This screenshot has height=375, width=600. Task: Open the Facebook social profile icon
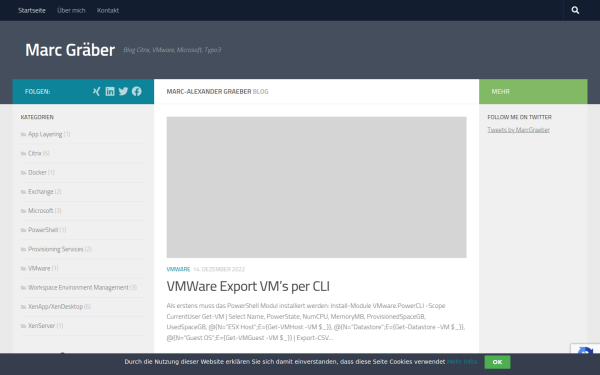point(137,91)
